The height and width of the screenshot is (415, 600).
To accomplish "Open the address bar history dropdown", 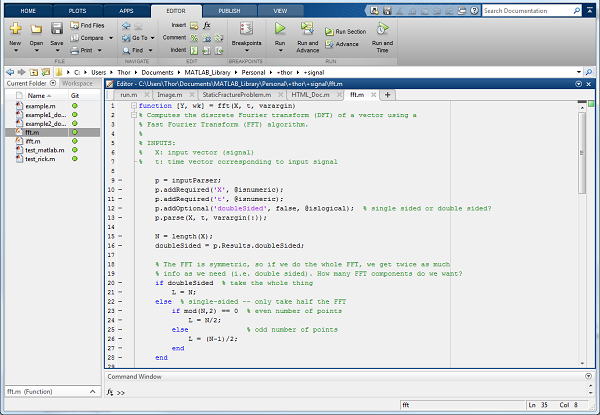I will pyautogui.click(x=579, y=72).
